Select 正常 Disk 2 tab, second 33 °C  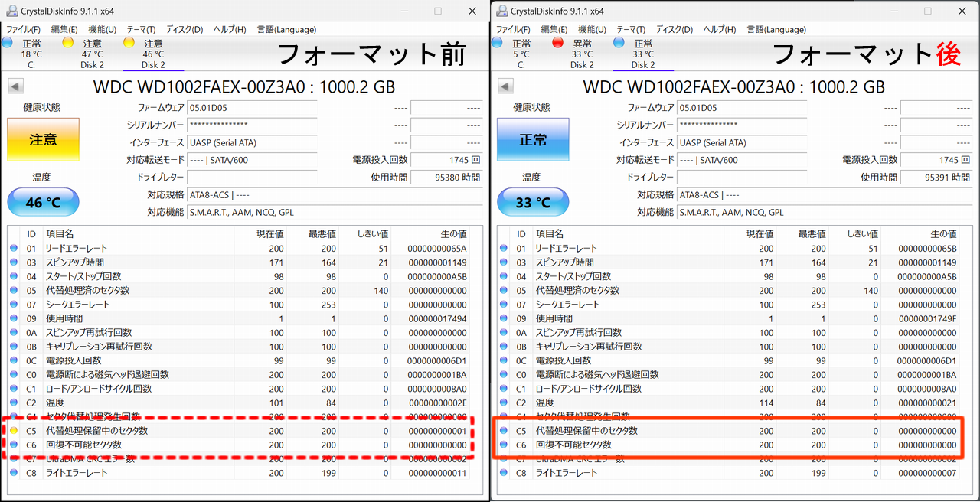pyautogui.click(x=643, y=54)
